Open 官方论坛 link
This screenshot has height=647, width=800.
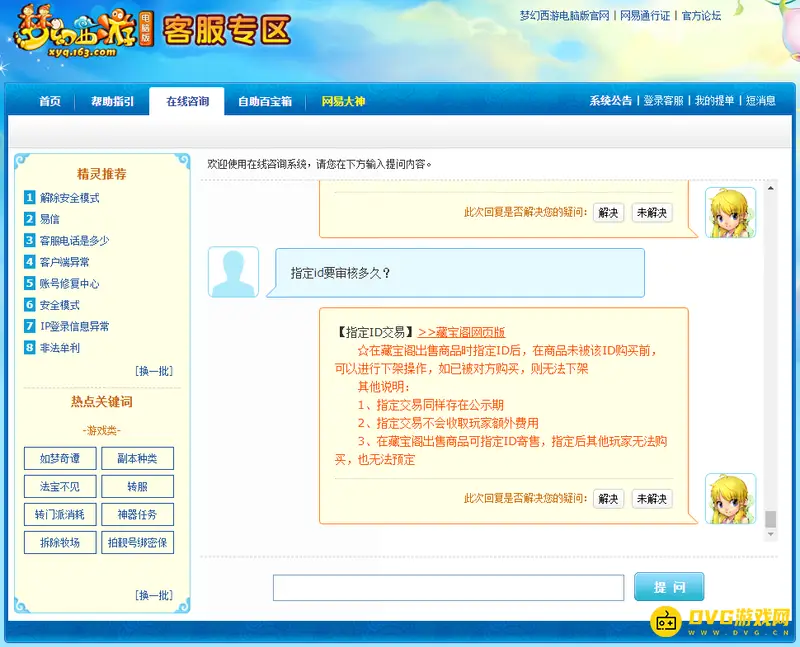pos(701,16)
